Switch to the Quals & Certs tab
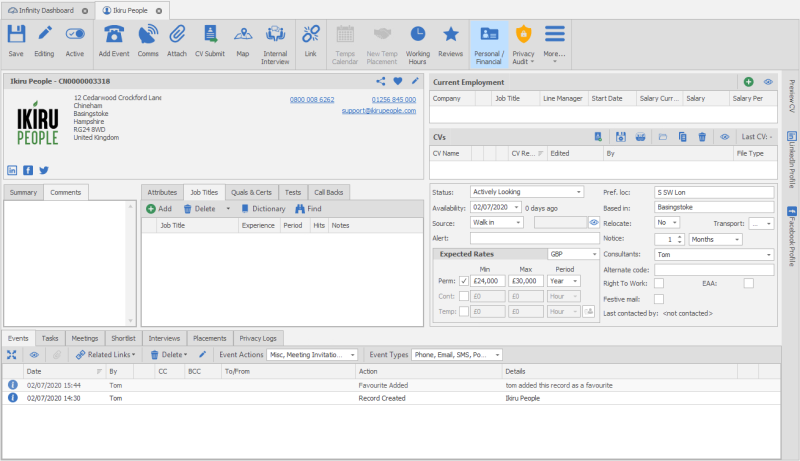This screenshot has height=461, width=800. (251, 192)
